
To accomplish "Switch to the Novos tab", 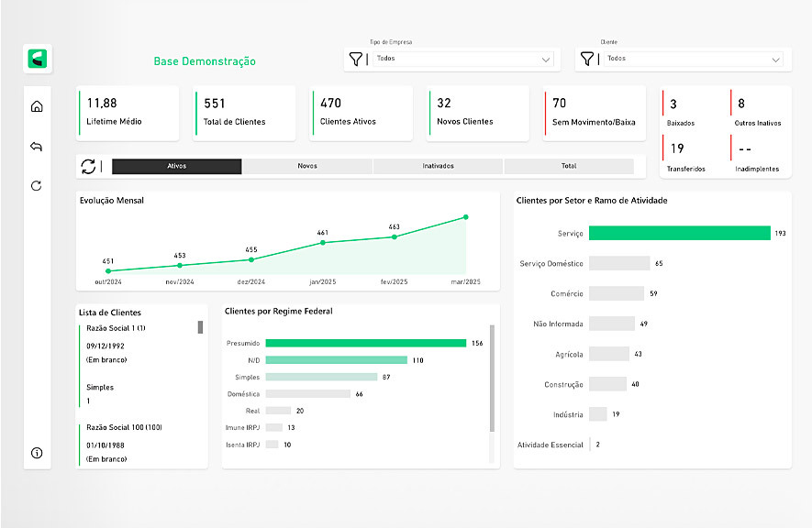I will [x=307, y=166].
